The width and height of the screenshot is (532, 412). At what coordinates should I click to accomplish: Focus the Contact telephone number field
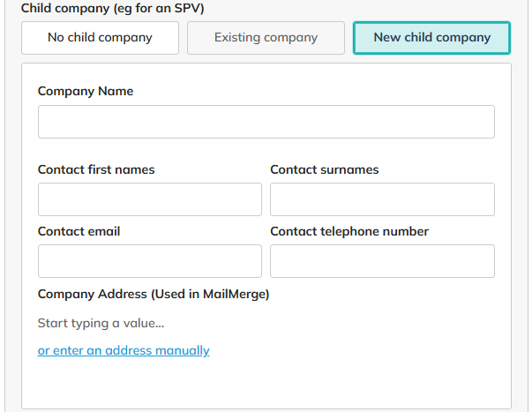pyautogui.click(x=382, y=261)
